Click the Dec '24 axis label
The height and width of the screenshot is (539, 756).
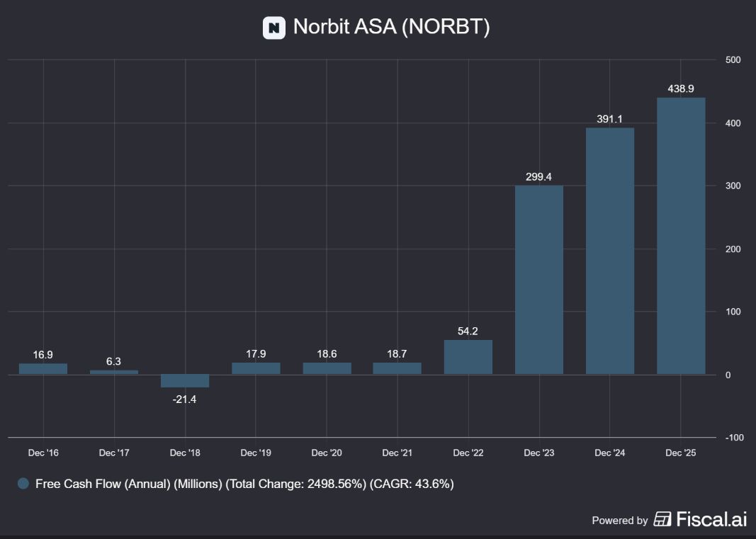pos(610,453)
